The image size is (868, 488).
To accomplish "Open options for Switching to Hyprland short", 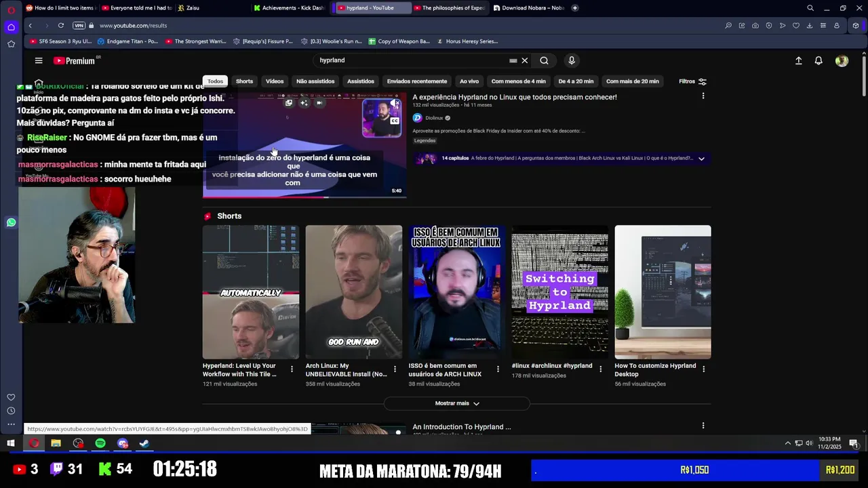I will [x=600, y=369].
